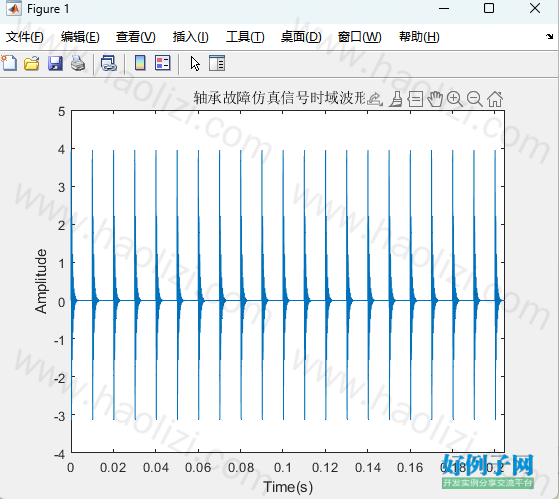559x499 pixels.
Task: Activate the brush data tool
Action: click(396, 99)
